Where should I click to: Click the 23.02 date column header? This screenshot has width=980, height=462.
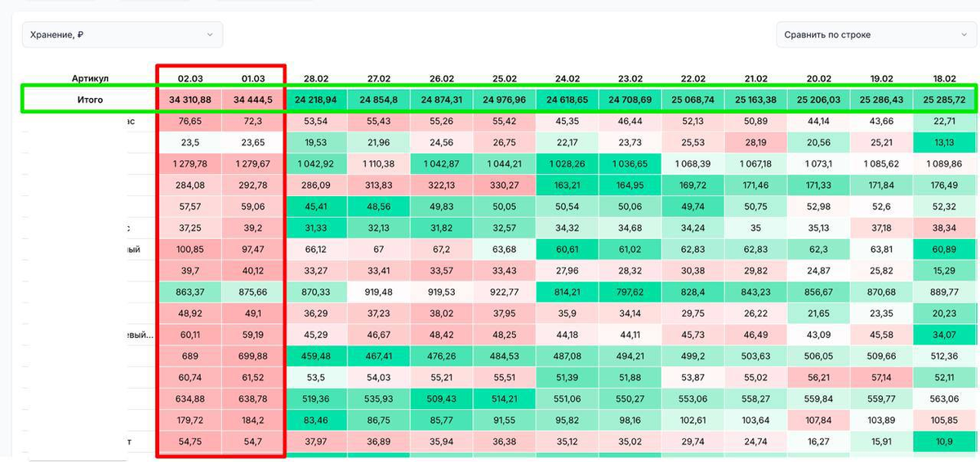(x=630, y=78)
